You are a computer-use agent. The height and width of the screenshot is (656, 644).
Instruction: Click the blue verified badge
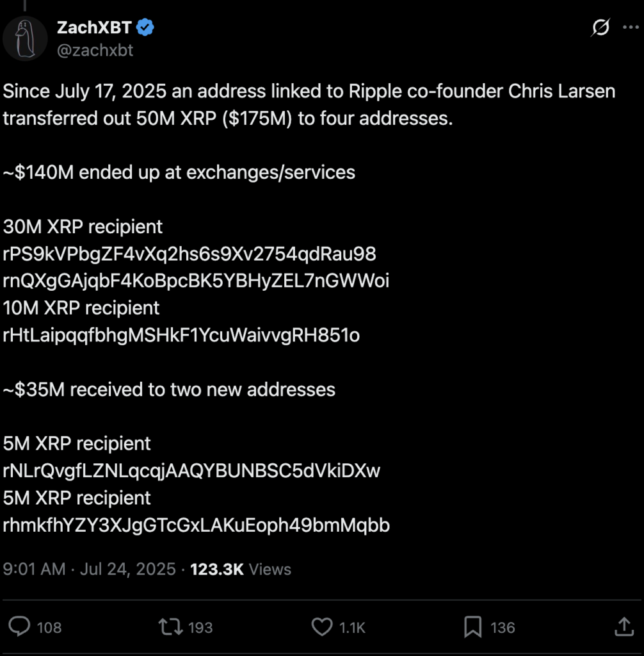pos(145,28)
